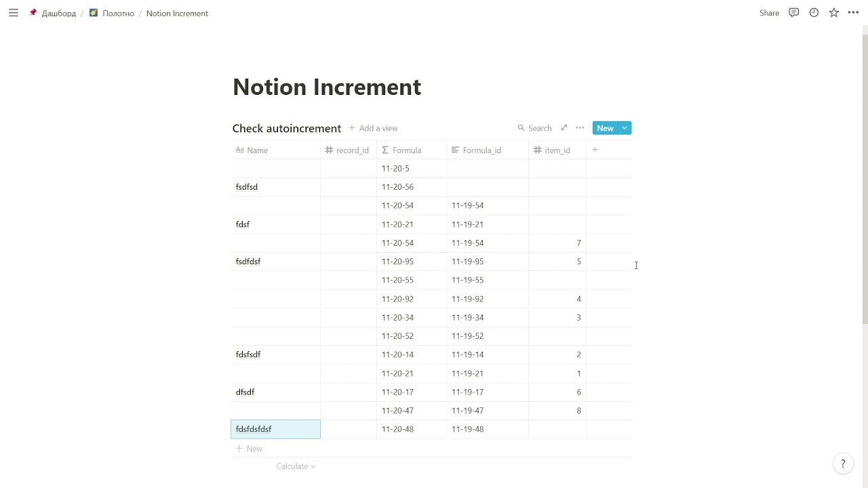This screenshot has height=488, width=868.
Task: Open the sidebar hamburger menu
Action: [x=14, y=13]
